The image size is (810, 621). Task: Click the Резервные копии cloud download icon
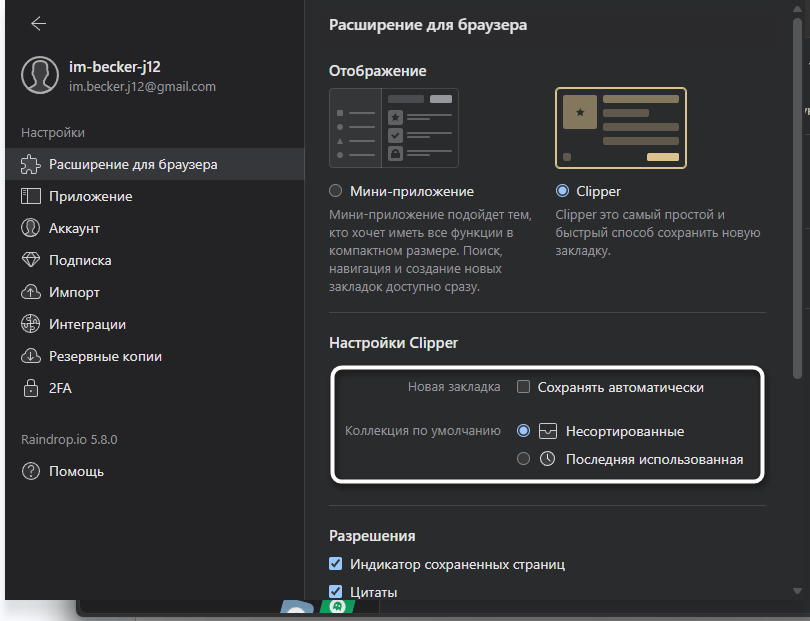coord(30,356)
